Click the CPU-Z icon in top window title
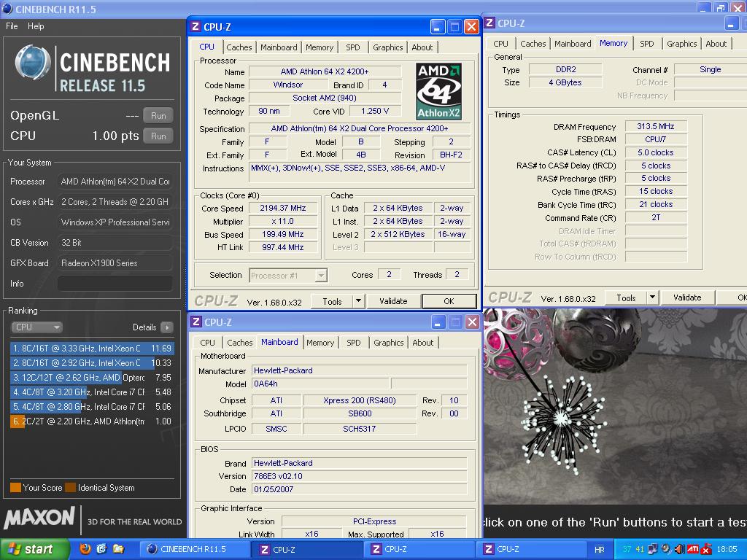747x560 pixels. point(196,26)
